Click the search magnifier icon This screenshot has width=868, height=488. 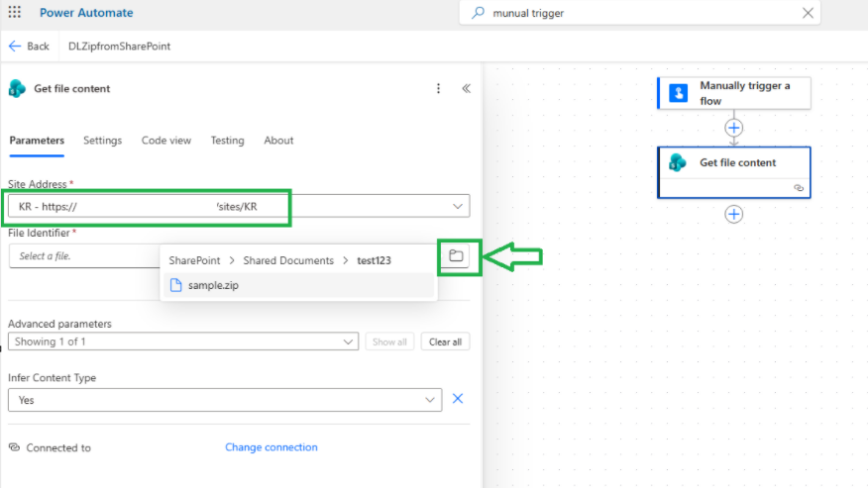(x=478, y=13)
